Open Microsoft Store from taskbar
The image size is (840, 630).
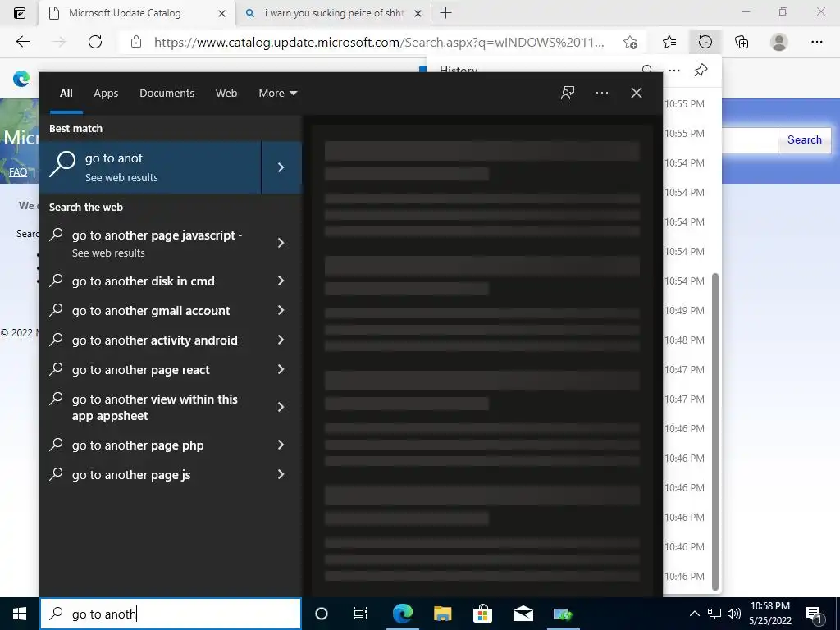tap(482, 614)
